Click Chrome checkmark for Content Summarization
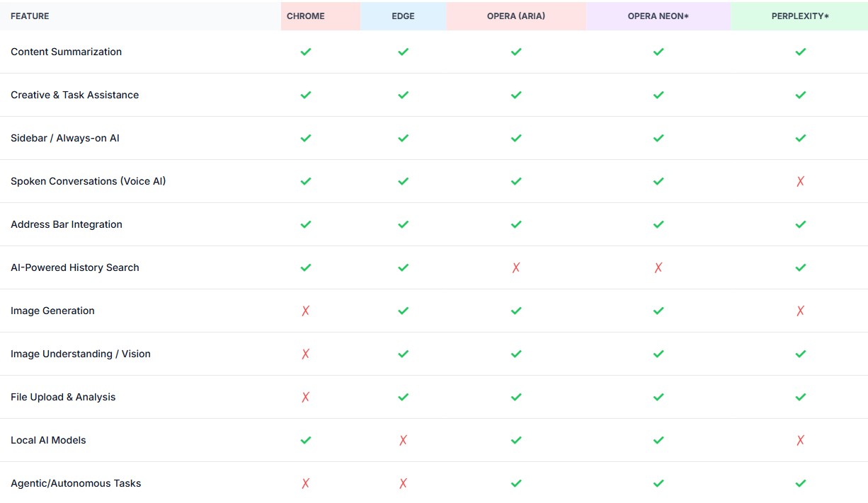Screen dimensions: 868x503 click(x=306, y=52)
